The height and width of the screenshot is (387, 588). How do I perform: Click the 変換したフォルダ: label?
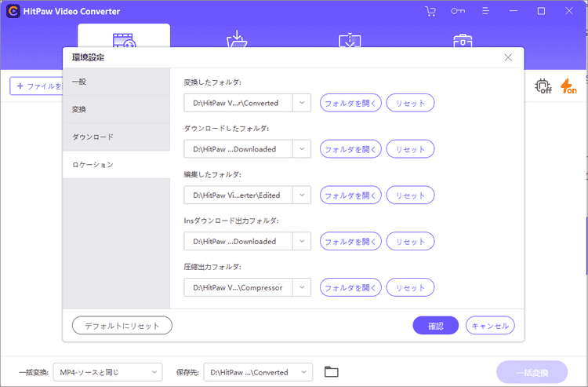[x=212, y=82]
